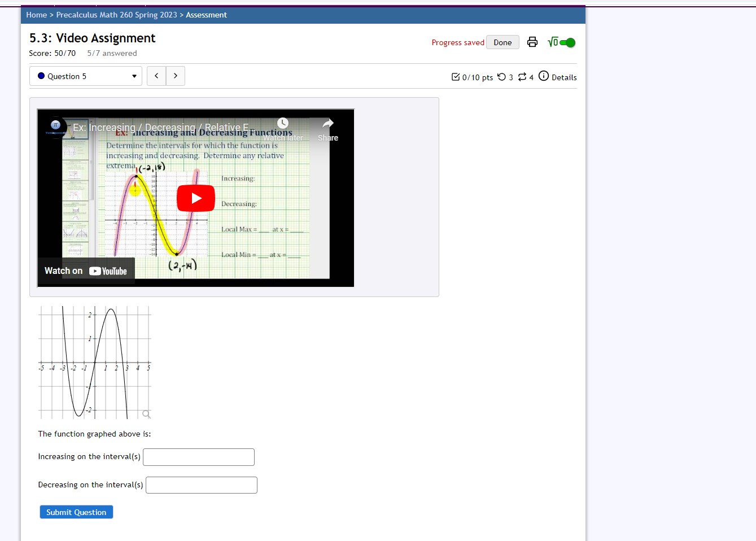Open the equation editor via the √0 icon
Screen dimensions: 756x541
coord(553,42)
